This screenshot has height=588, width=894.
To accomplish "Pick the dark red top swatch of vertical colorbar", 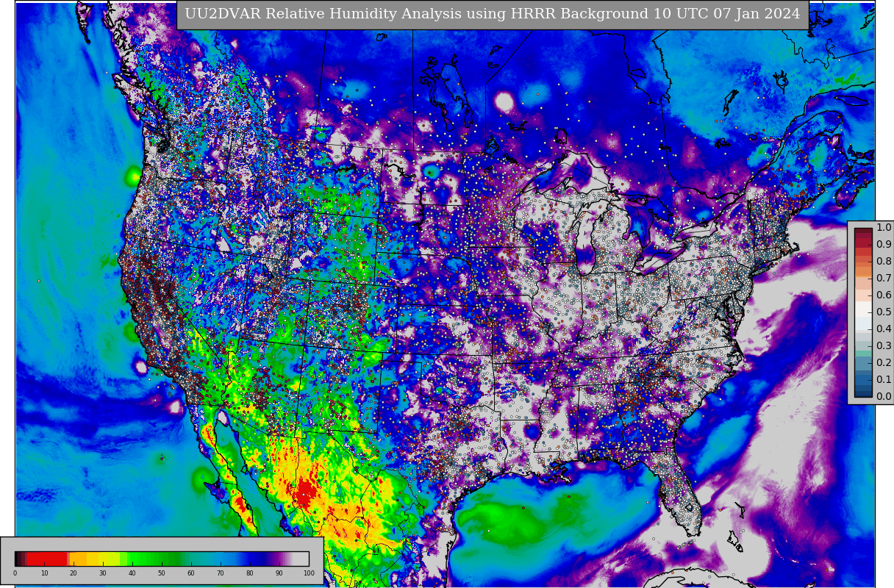I will [x=863, y=232].
